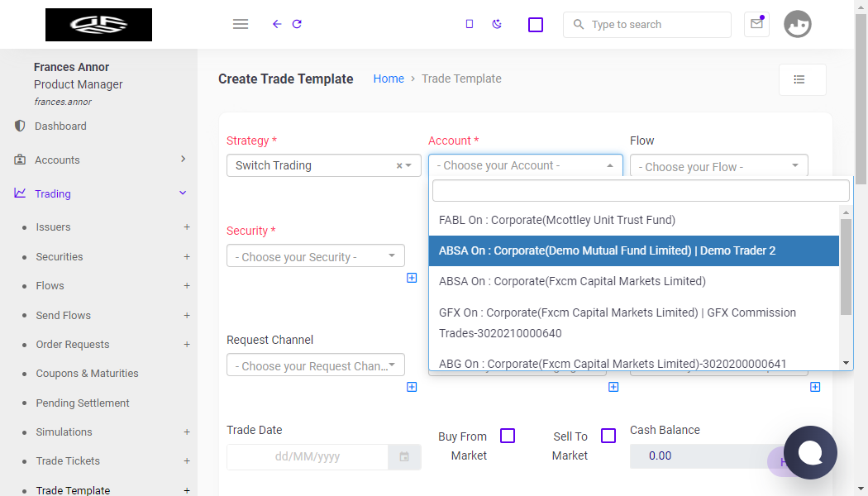Viewport: 868px width, 496px height.
Task: Open Accounts in sidebar
Action: [57, 160]
